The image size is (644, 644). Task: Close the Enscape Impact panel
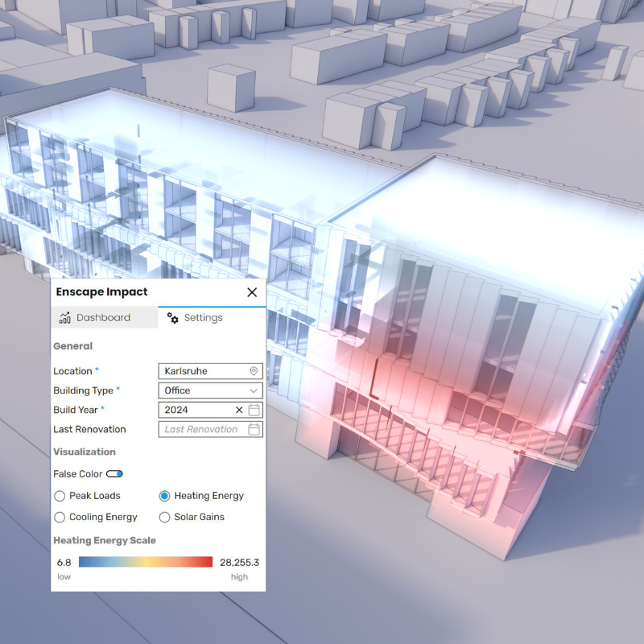tap(252, 292)
